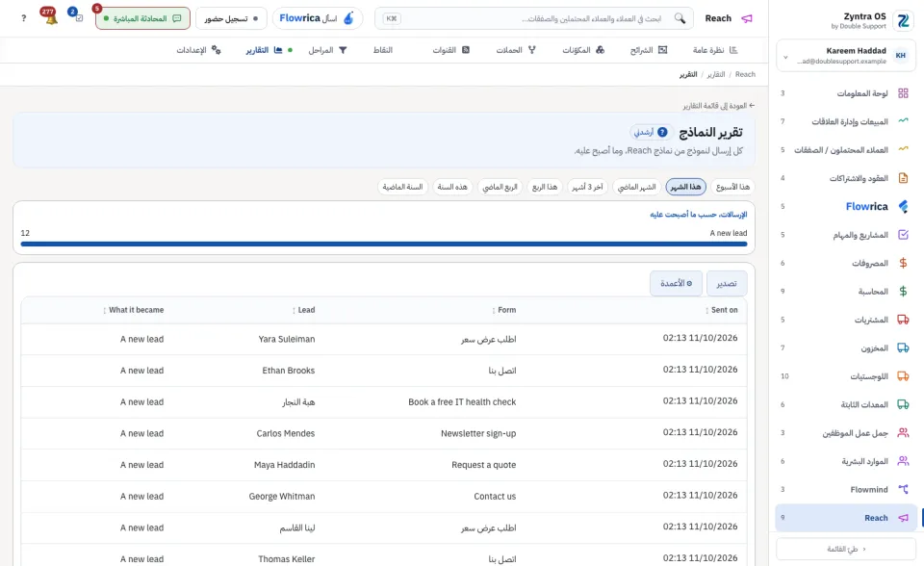
Task: Select the الربع الماضي period filter
Action: pos(500,187)
